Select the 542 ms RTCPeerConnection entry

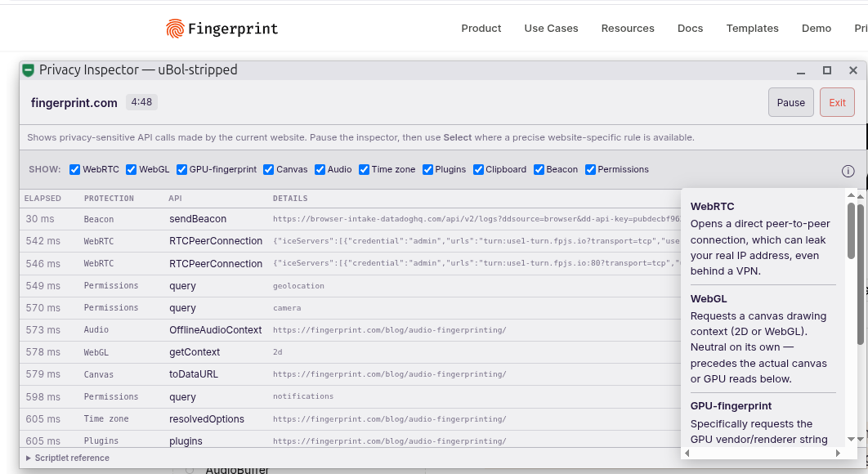click(351, 241)
